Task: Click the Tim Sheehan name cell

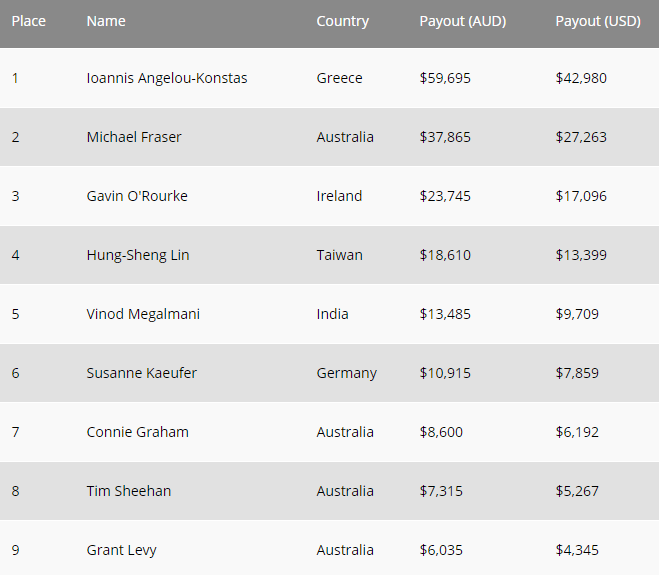Action: tap(129, 491)
